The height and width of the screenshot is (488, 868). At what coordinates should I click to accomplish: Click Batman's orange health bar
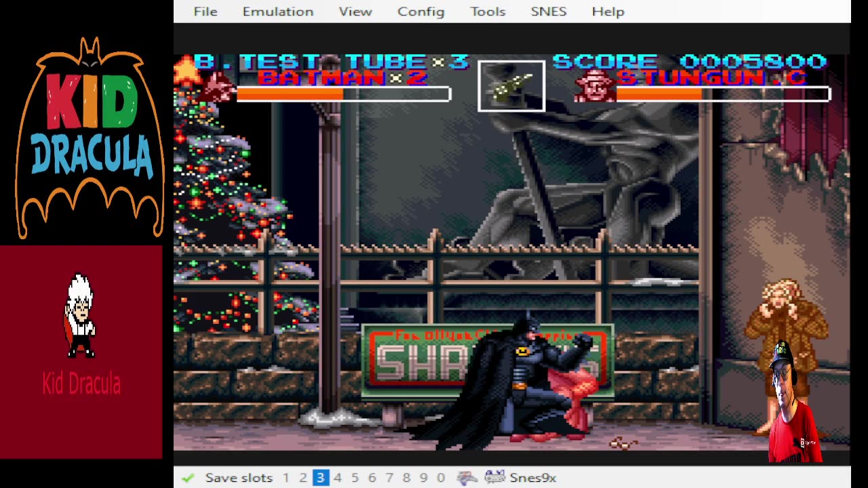[x=344, y=94]
